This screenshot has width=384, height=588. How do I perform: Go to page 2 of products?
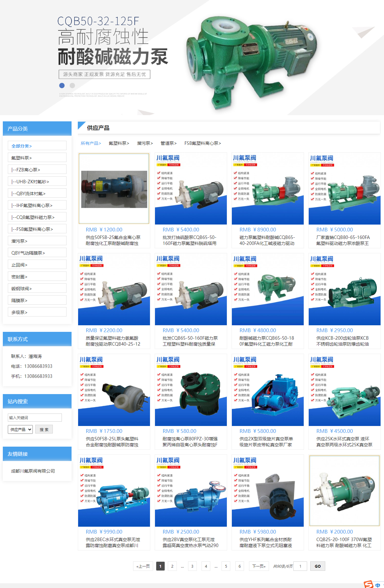pos(172,566)
